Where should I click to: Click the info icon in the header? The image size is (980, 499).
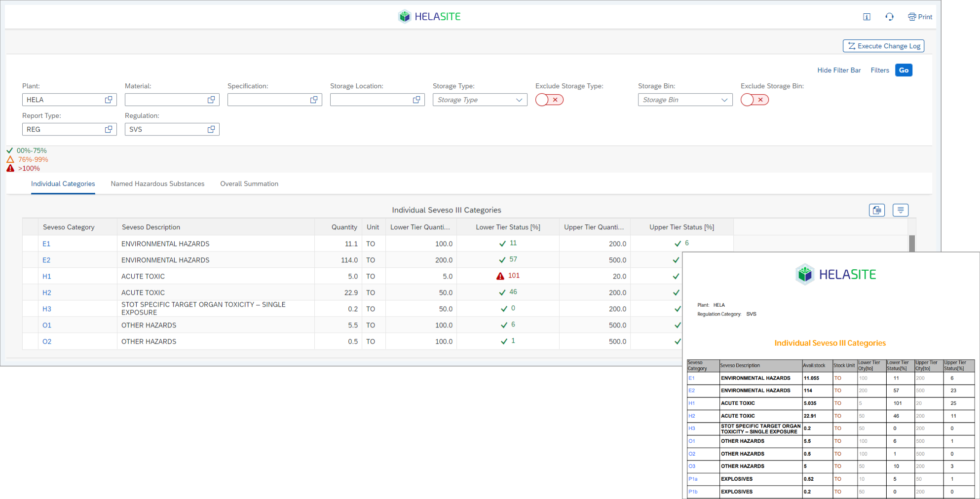click(x=867, y=17)
